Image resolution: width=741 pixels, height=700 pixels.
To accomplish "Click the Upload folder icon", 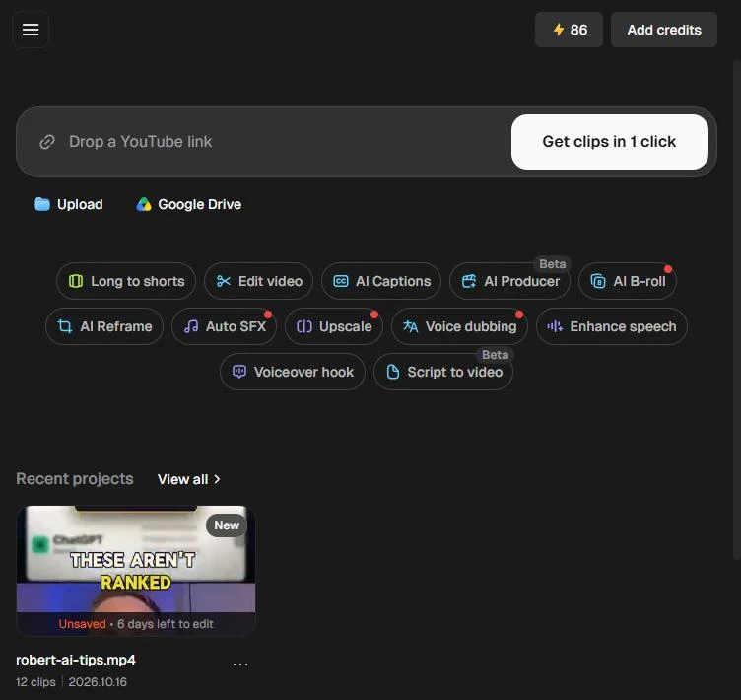I will [x=42, y=204].
